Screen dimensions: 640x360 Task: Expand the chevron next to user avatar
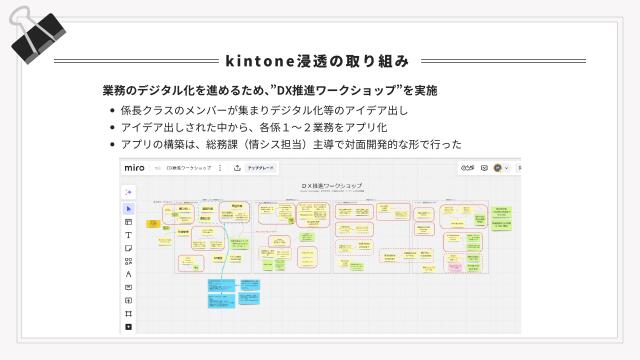click(507, 168)
